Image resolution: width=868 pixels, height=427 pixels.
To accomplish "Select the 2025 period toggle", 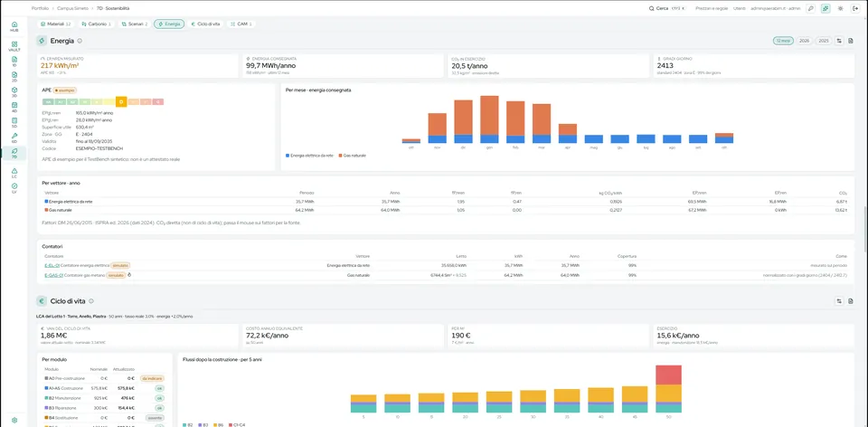I will 823,41.
